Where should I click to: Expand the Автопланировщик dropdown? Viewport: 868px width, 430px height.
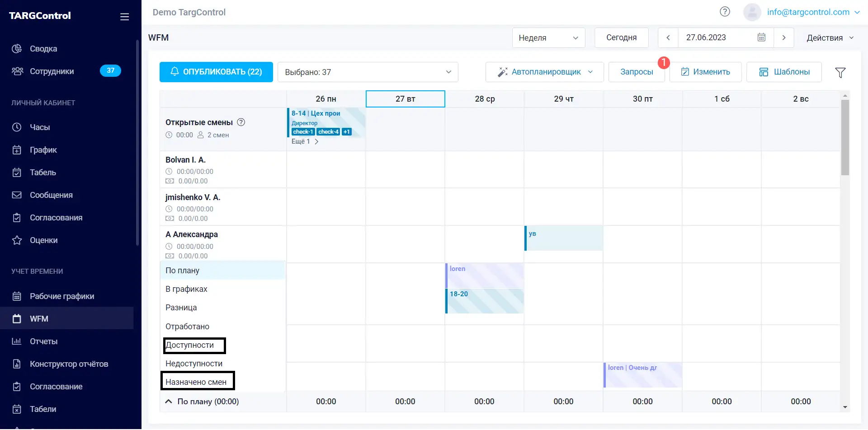[x=544, y=72]
